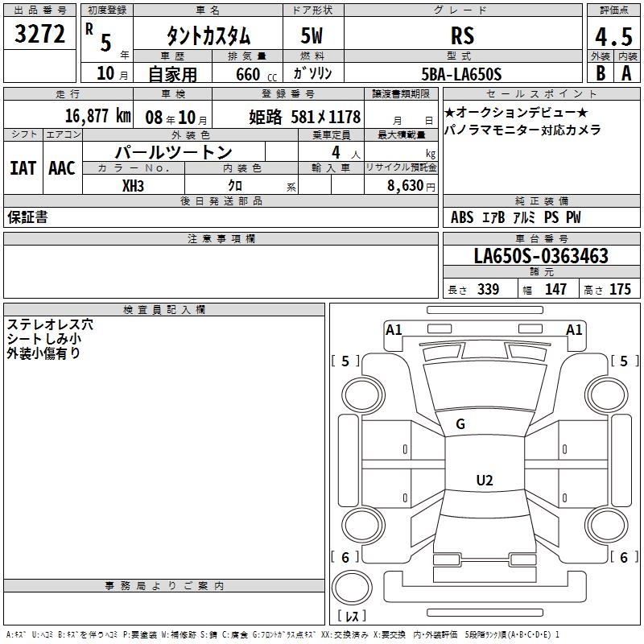The image size is (644, 644).
Task: Click the U2 mark on the roof diagram
Action: pyautogui.click(x=485, y=480)
